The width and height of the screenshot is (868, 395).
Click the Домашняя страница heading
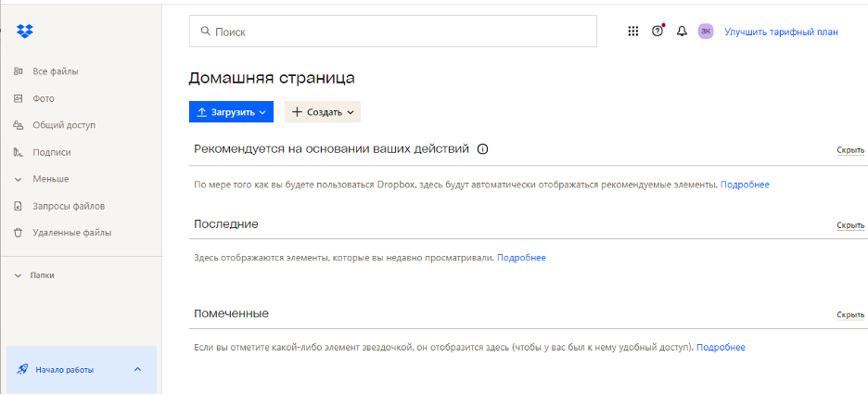pyautogui.click(x=272, y=78)
